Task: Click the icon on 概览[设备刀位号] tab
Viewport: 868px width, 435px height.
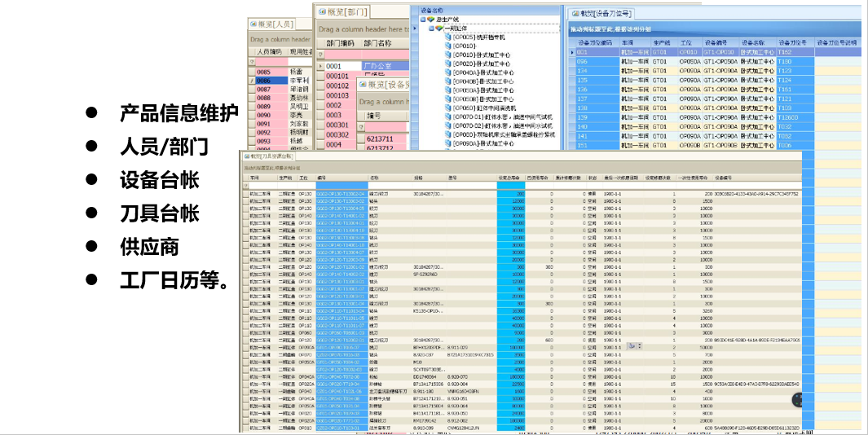Action: (573, 14)
